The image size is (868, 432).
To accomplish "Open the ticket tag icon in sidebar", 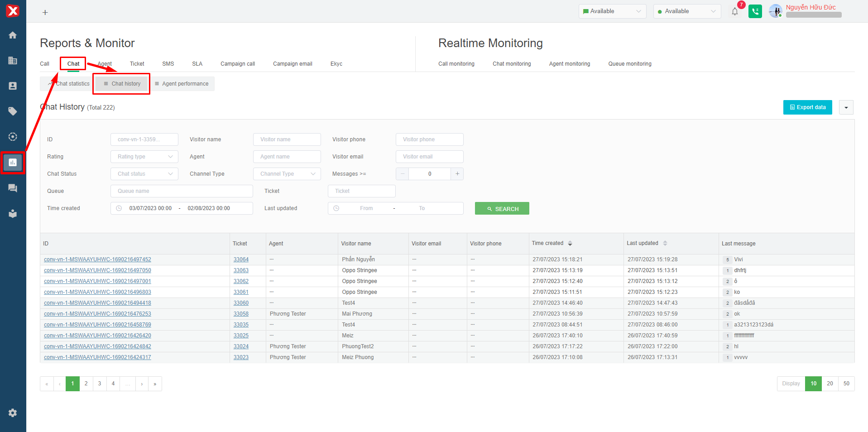I will tap(13, 111).
